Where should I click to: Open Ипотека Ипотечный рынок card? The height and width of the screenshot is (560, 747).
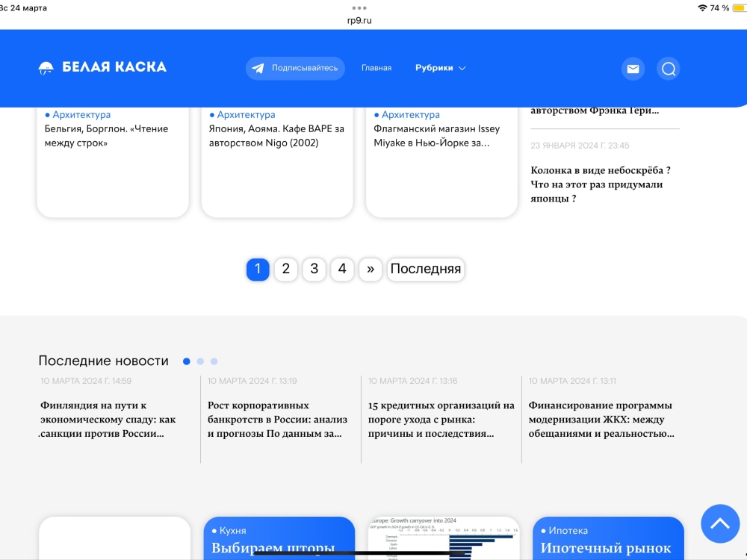click(x=608, y=538)
